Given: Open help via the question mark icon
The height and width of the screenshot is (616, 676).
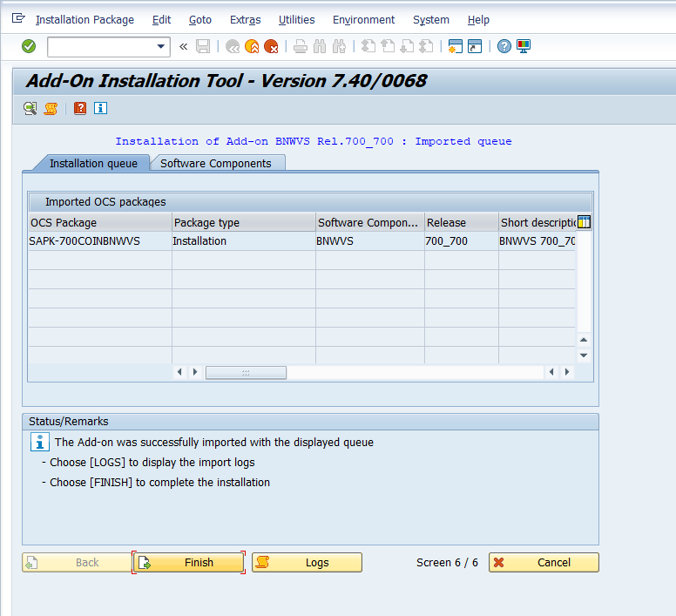Looking at the screenshot, I should (x=504, y=46).
